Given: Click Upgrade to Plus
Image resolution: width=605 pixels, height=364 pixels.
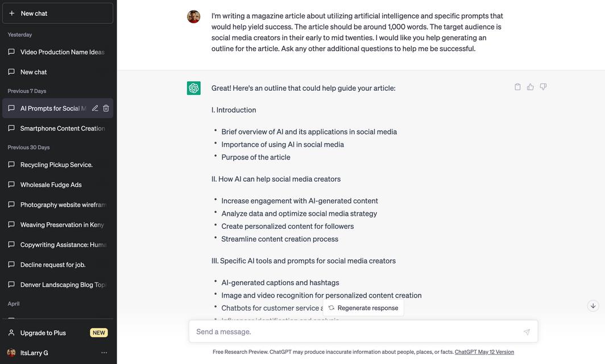Looking at the screenshot, I should pyautogui.click(x=43, y=333).
